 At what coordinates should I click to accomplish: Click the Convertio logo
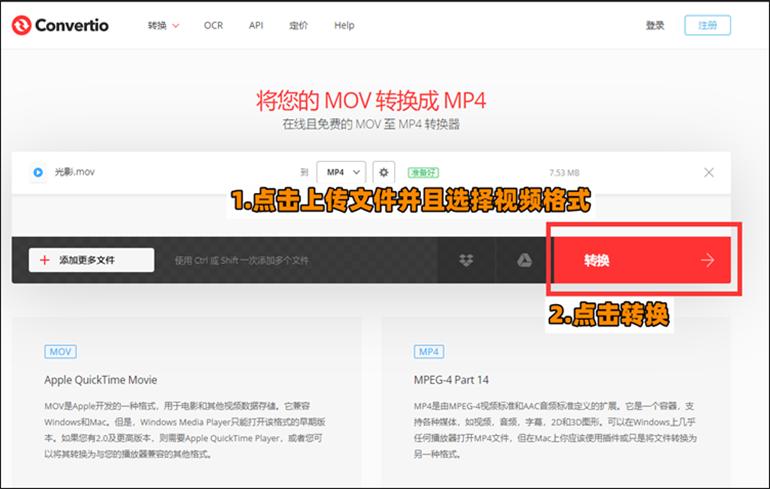(60, 25)
